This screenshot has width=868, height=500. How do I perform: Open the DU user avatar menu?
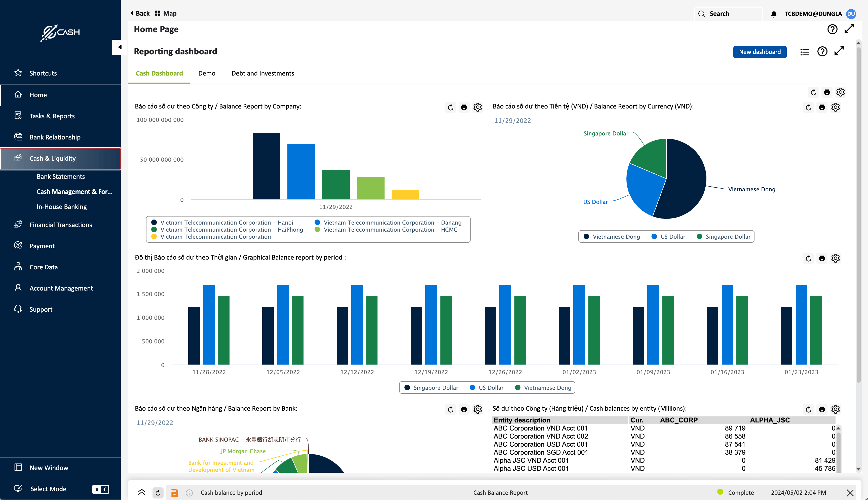[x=851, y=14]
